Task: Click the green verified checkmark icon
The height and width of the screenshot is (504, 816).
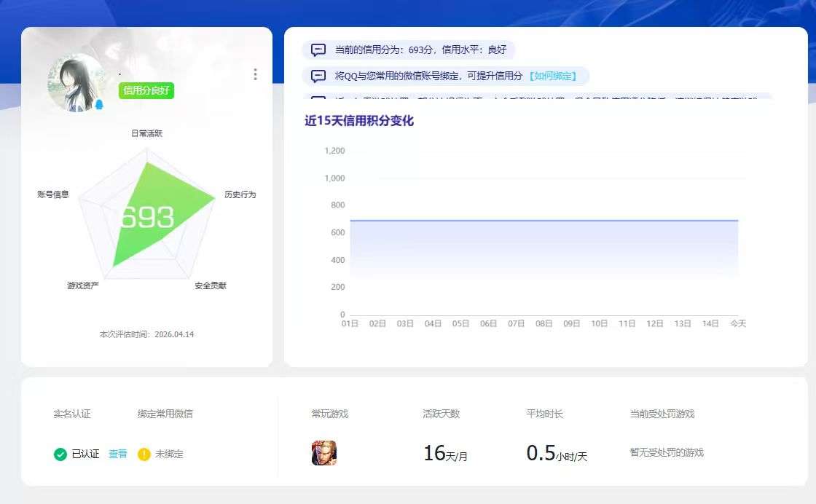Action: [60, 454]
